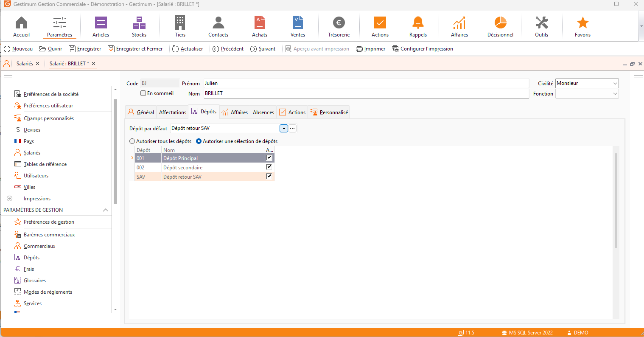This screenshot has height=337, width=644.
Task: Close the Salariés document tab
Action: click(37, 64)
